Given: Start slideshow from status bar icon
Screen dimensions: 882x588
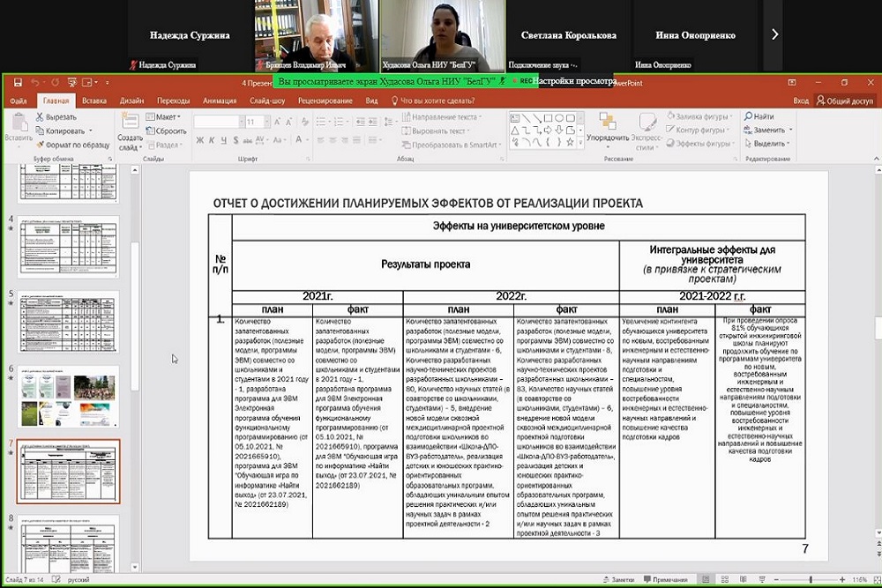Looking at the screenshot, I should [x=761, y=580].
